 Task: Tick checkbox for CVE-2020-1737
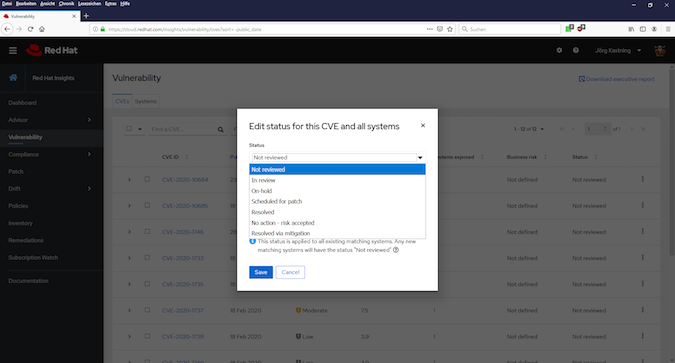[147, 310]
